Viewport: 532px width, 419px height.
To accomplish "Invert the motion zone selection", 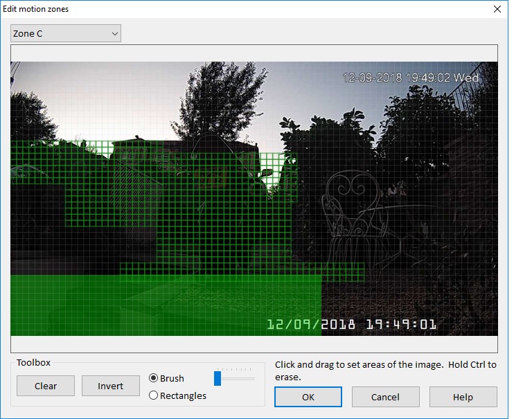I will pos(111,386).
